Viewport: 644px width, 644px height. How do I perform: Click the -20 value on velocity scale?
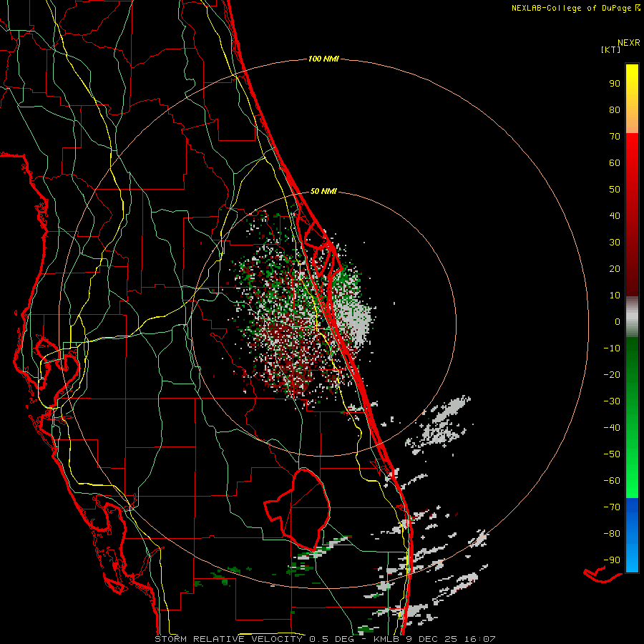(x=612, y=374)
